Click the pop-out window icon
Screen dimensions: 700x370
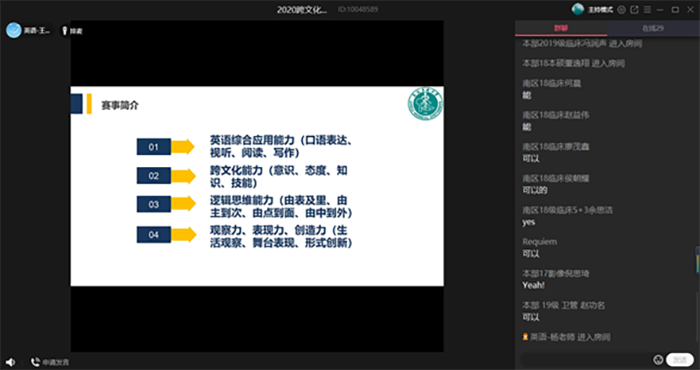(x=634, y=10)
